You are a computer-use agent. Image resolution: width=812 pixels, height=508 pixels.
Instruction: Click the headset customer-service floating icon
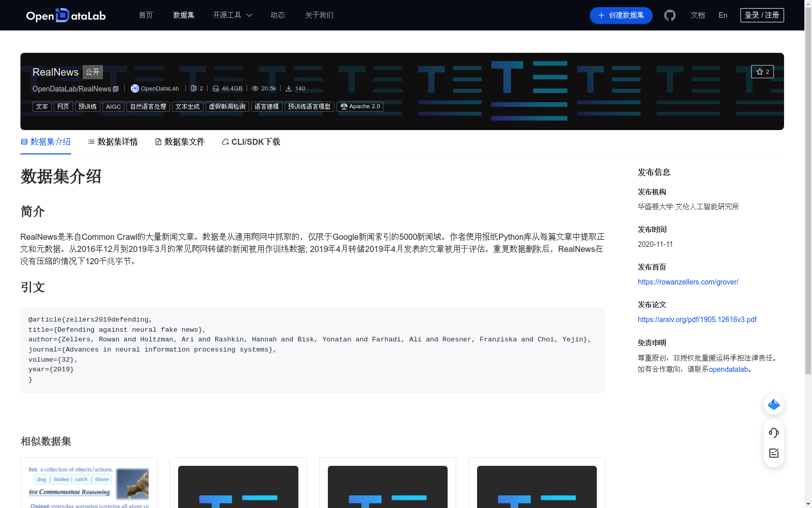[x=773, y=433]
